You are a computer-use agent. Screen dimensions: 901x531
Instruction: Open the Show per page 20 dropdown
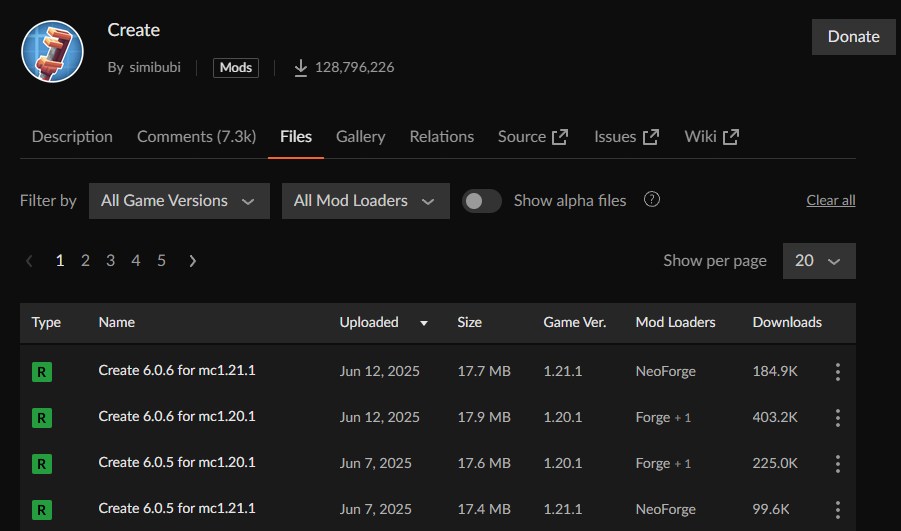819,261
